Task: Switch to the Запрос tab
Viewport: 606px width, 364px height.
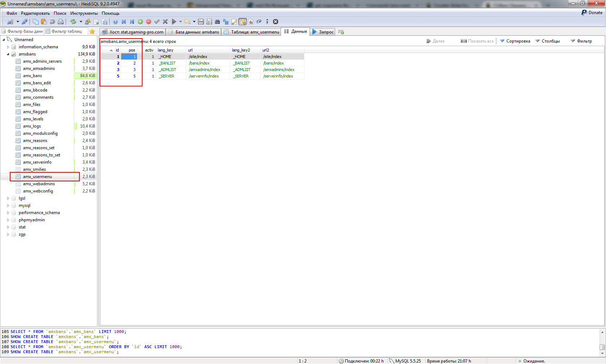Action: click(x=323, y=32)
